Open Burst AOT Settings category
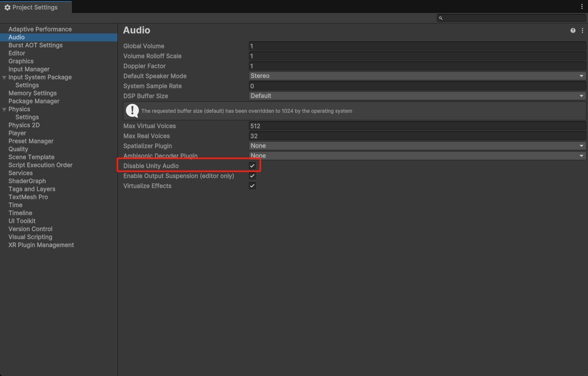 pos(35,45)
